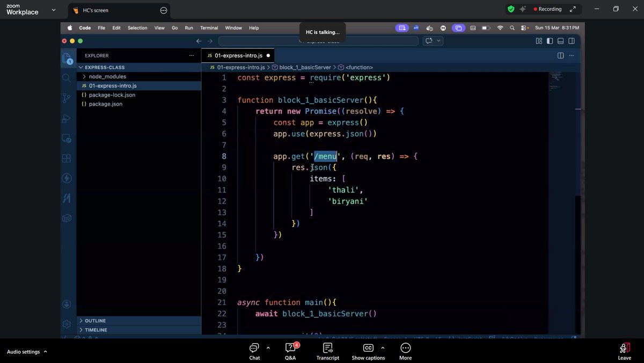The image size is (644, 363).
Task: Split the editor to the right
Action: (560, 55)
